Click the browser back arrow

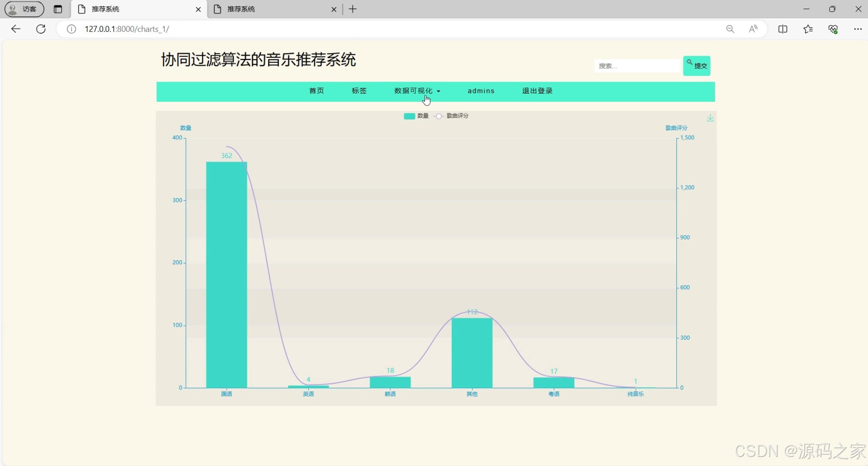pos(16,29)
